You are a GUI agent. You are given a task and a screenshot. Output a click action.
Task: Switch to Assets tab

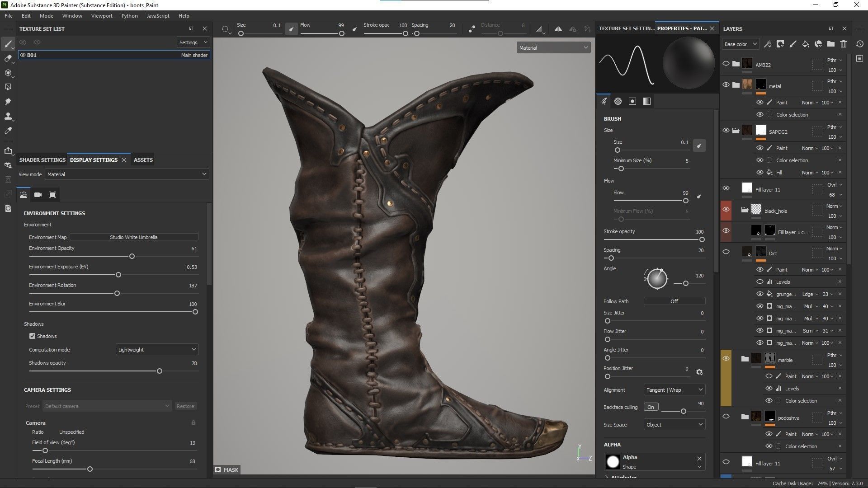click(x=143, y=160)
